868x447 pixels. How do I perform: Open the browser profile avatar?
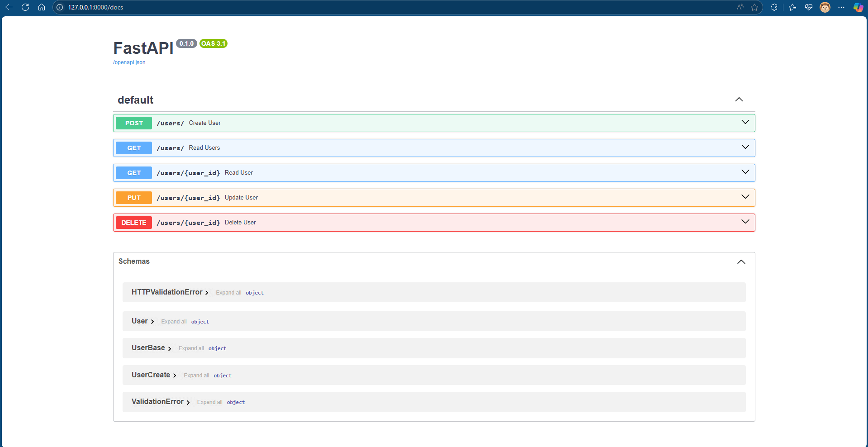pos(825,7)
